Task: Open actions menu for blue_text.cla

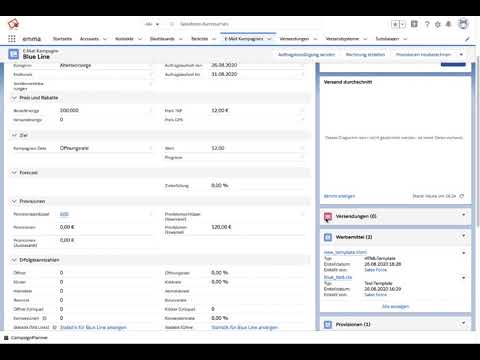Action: pos(464,278)
